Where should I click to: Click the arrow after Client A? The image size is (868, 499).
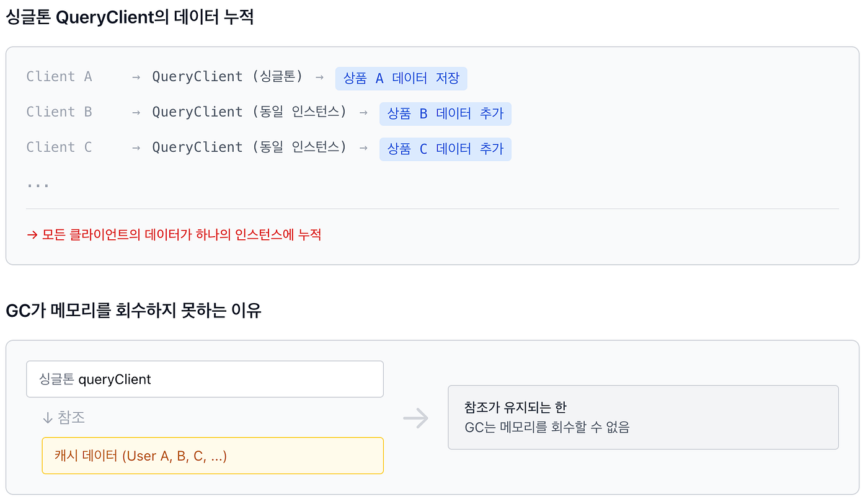[x=136, y=77]
